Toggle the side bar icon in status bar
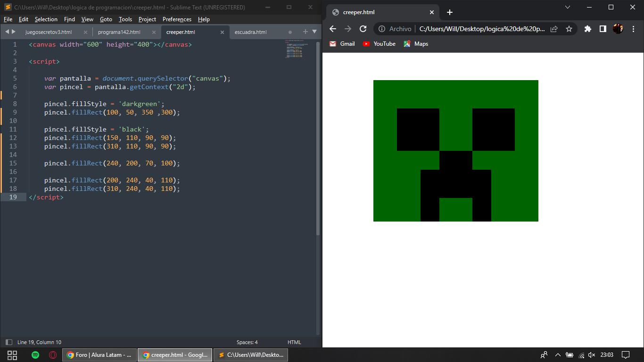This screenshot has width=644, height=362. click(x=8, y=342)
